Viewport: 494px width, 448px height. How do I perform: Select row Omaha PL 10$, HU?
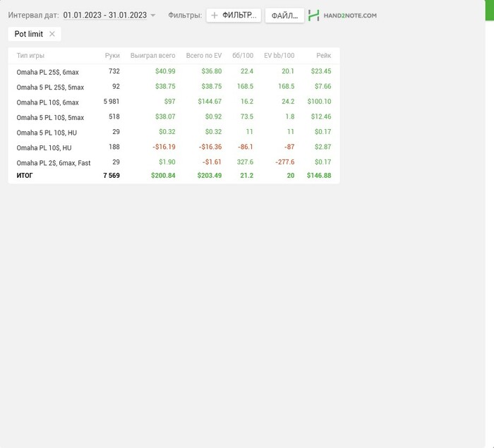coord(174,147)
